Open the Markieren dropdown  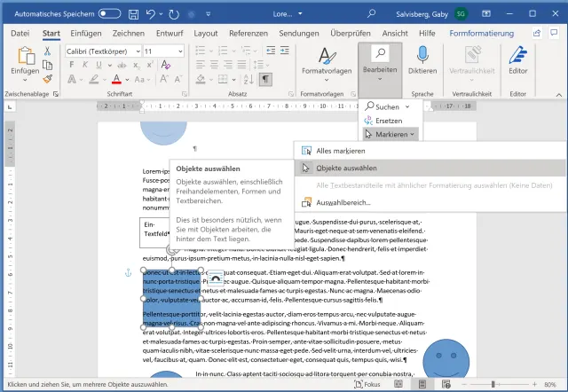390,134
